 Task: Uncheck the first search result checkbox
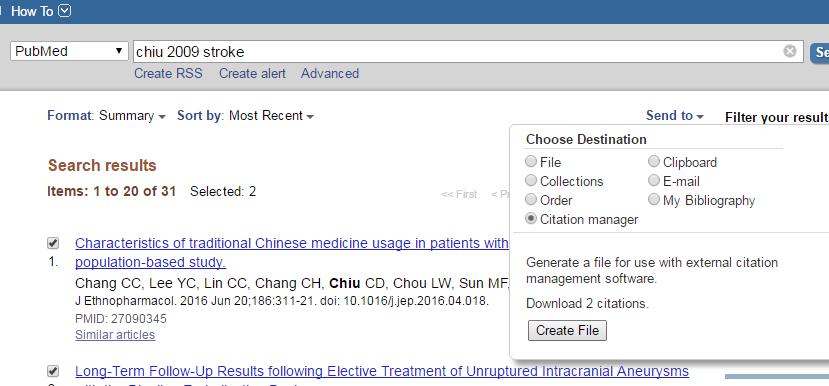[x=53, y=243]
